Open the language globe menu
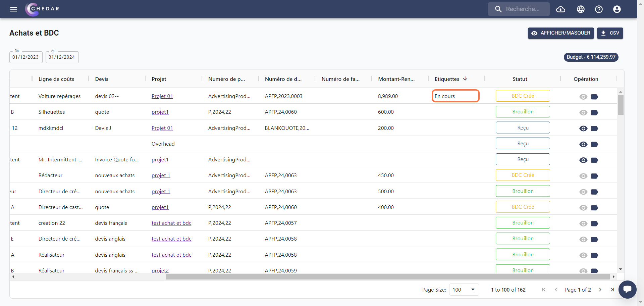 tap(581, 9)
